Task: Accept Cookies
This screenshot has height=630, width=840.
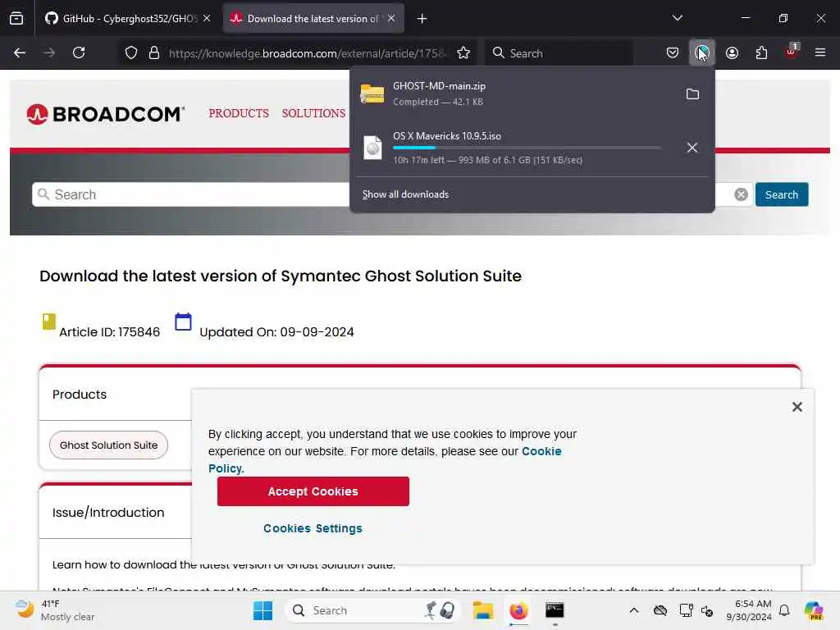Action: tap(313, 491)
